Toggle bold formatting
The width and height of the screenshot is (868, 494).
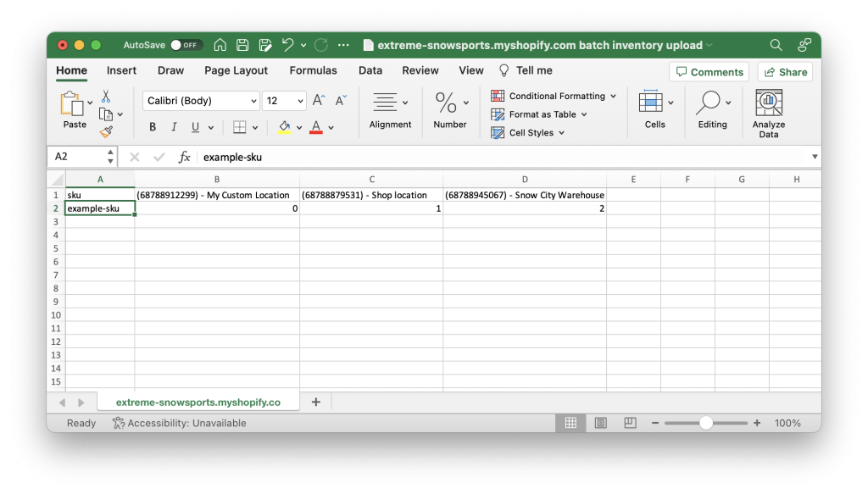pos(152,126)
